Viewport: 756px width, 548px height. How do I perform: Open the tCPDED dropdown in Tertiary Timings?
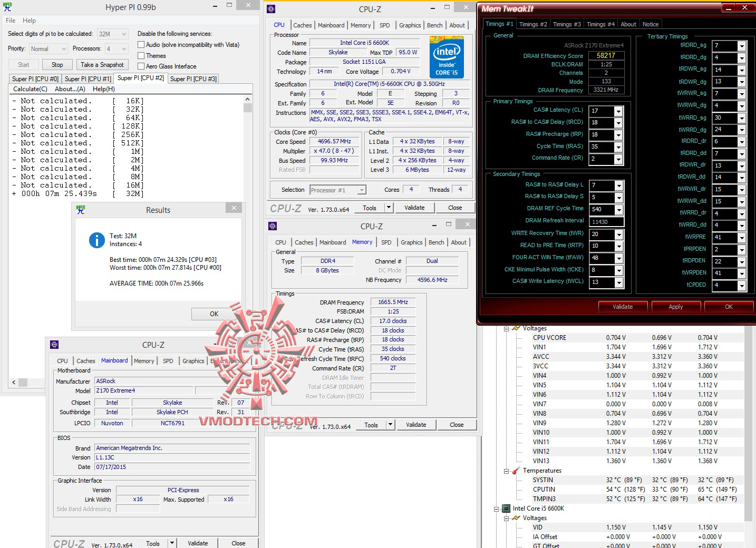tap(742, 286)
